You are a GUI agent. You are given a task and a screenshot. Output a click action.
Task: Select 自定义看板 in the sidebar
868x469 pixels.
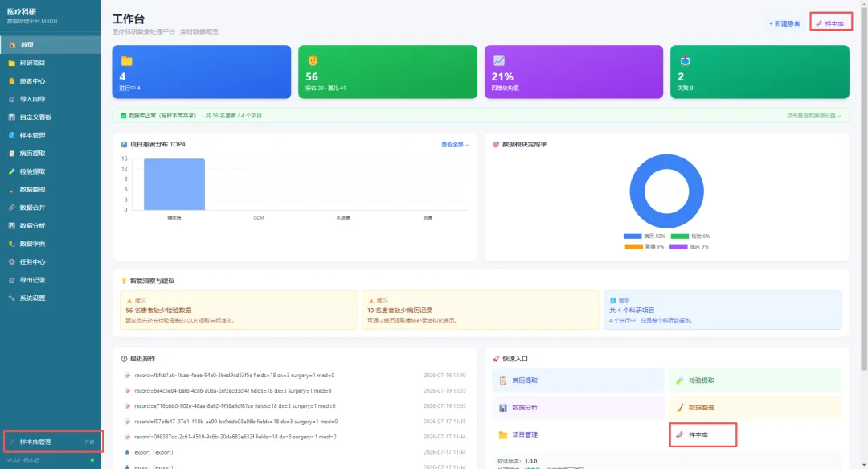click(51, 117)
